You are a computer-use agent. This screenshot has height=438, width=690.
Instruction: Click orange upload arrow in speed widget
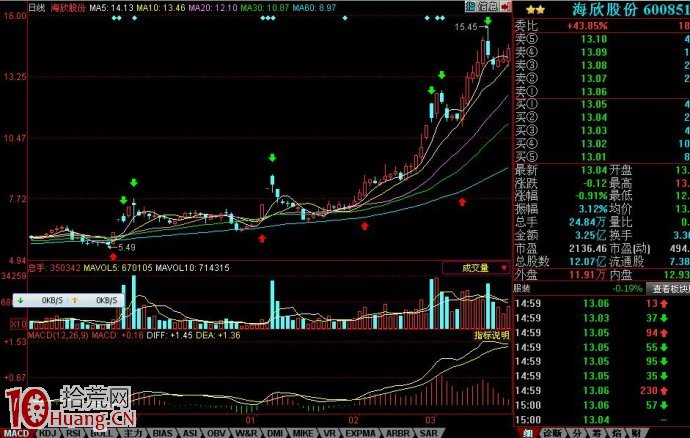click(x=76, y=300)
